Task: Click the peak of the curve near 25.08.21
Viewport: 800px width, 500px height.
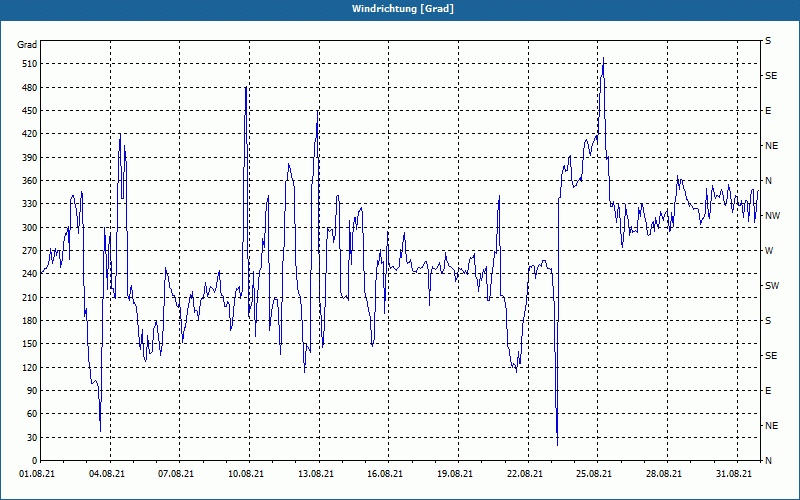Action: (x=604, y=58)
